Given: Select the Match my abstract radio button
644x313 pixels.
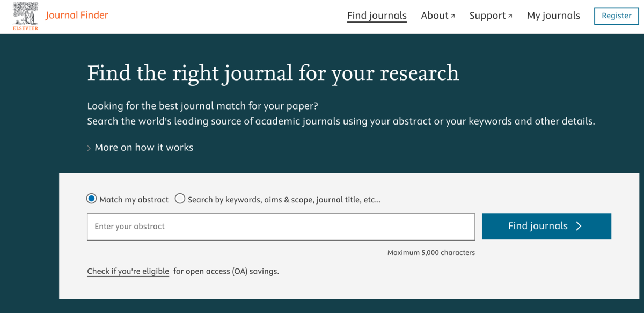Looking at the screenshot, I should 91,199.
